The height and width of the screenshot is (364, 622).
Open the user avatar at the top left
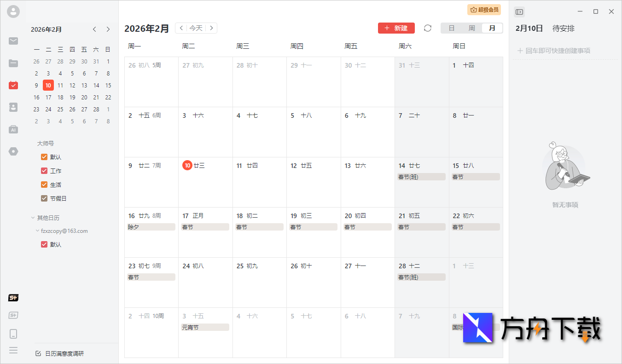coord(13,12)
